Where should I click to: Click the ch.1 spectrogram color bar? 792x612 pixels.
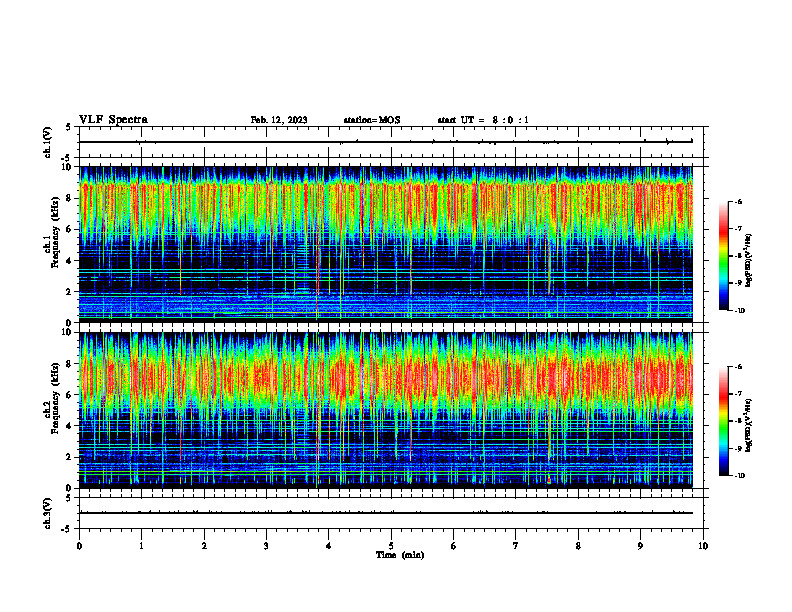tap(723, 256)
